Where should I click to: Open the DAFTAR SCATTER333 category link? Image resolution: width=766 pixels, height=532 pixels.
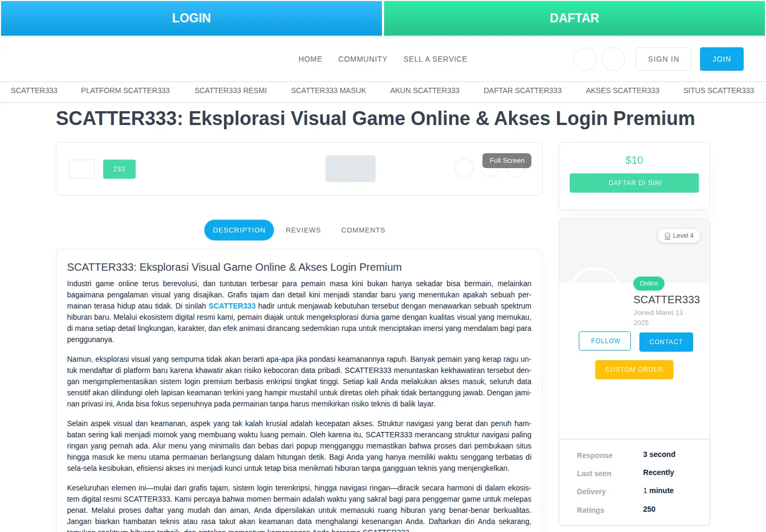coord(522,90)
